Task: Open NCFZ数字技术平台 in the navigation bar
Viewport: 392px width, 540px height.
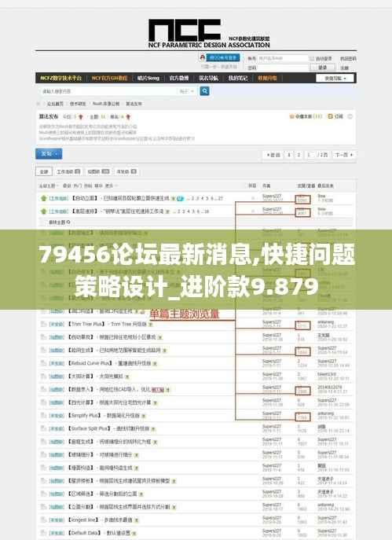Action: click(x=61, y=78)
